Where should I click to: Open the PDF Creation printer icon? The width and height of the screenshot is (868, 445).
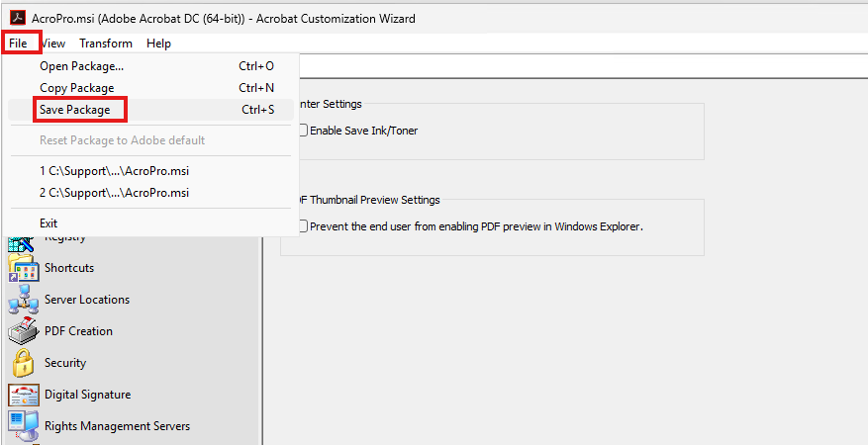point(23,331)
